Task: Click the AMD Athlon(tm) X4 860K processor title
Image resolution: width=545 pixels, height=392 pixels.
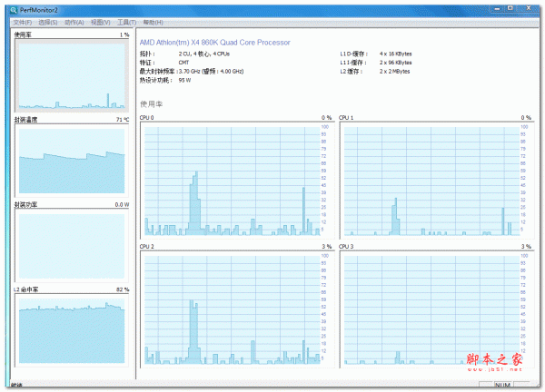Action: 214,43
